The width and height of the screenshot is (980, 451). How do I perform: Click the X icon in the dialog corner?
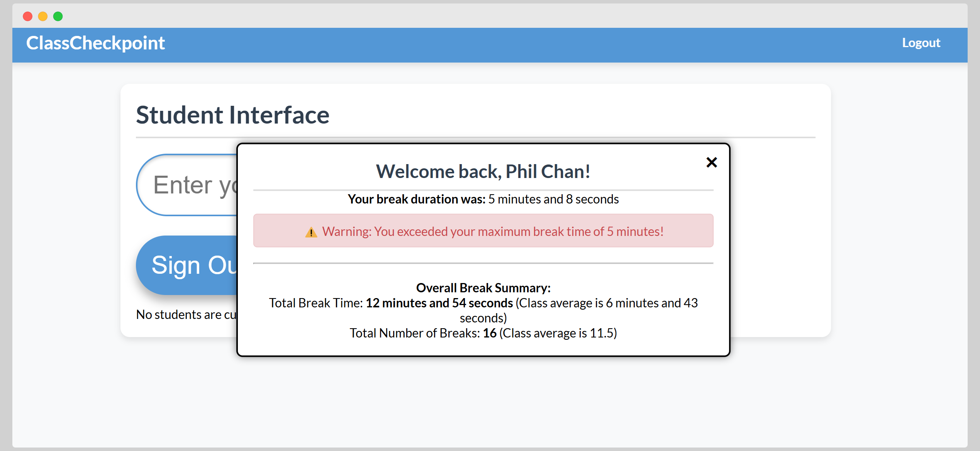[x=712, y=162]
